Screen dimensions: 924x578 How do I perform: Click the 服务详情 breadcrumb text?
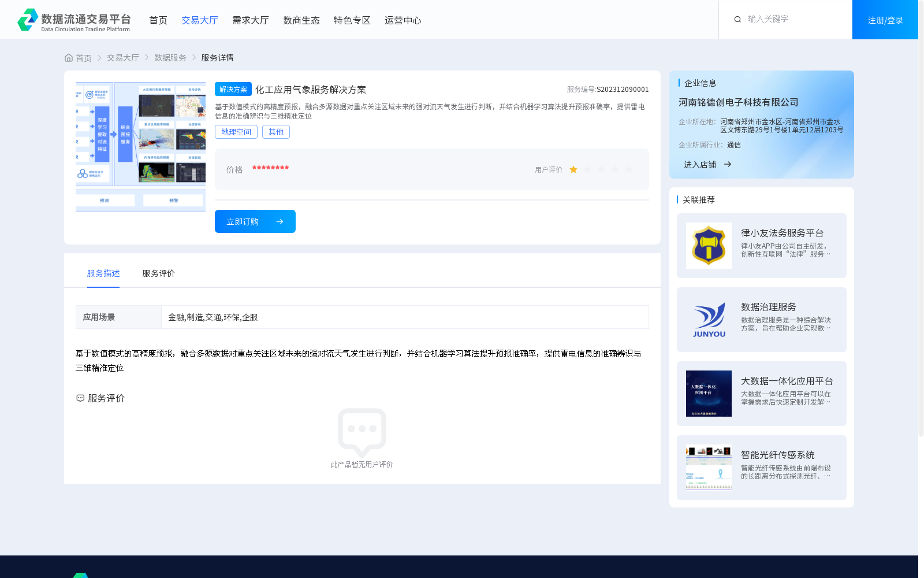(x=217, y=58)
